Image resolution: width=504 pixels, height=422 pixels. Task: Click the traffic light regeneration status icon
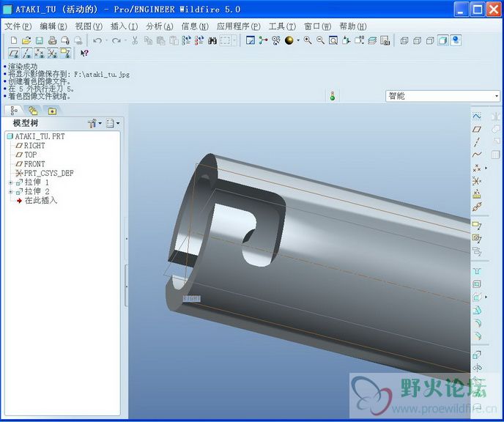click(333, 96)
